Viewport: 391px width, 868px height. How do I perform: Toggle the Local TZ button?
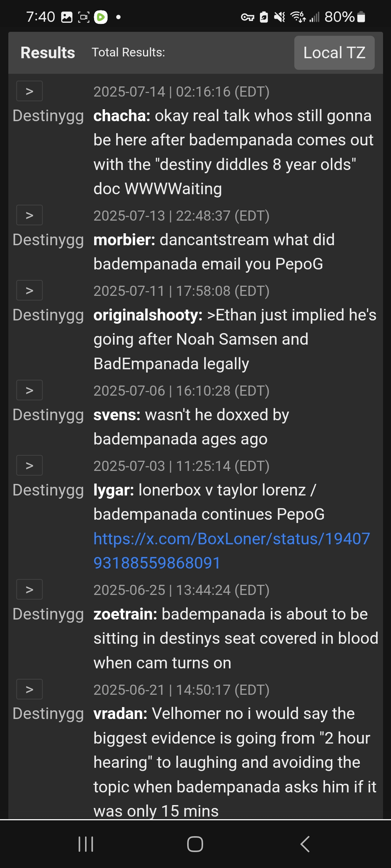[334, 53]
